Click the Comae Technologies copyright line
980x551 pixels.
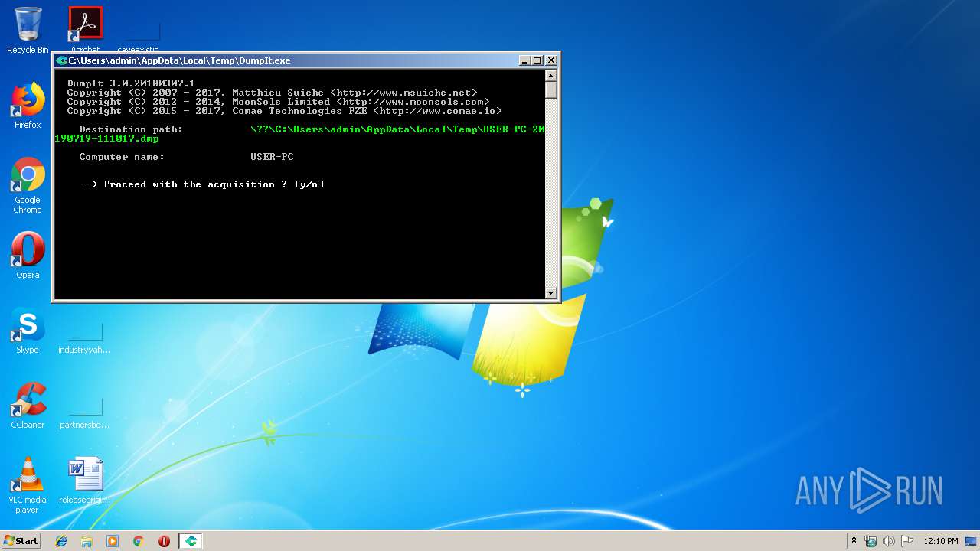(x=284, y=111)
